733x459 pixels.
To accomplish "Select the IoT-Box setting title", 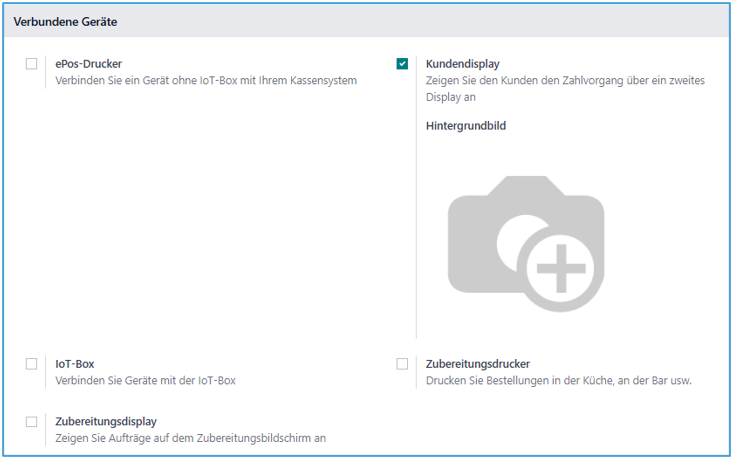I will point(74,364).
